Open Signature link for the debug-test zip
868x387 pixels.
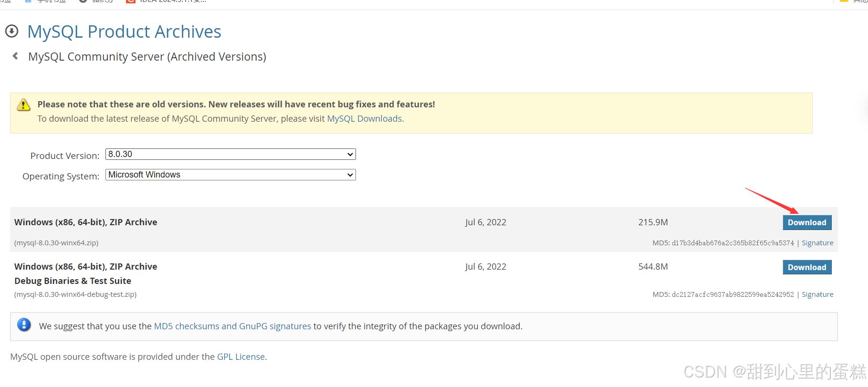coord(817,294)
